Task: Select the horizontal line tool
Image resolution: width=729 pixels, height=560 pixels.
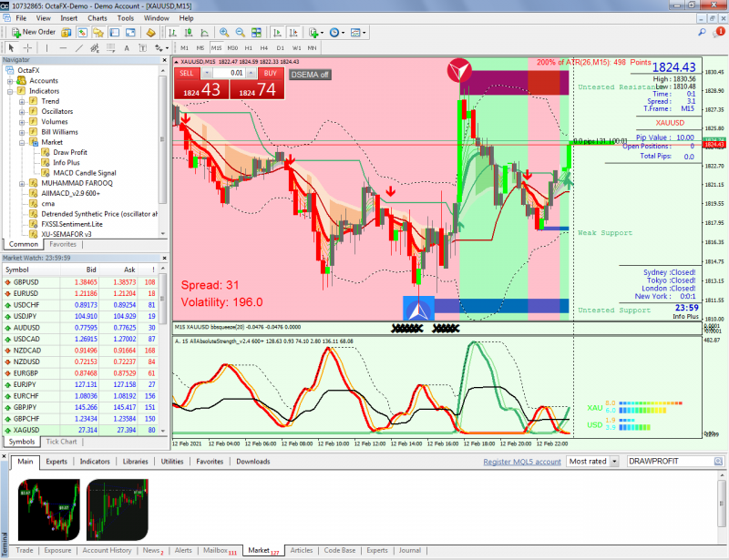Action: coord(63,48)
